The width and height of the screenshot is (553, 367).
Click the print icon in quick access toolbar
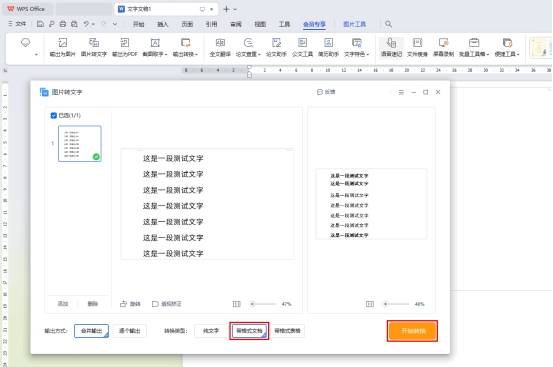(x=63, y=24)
